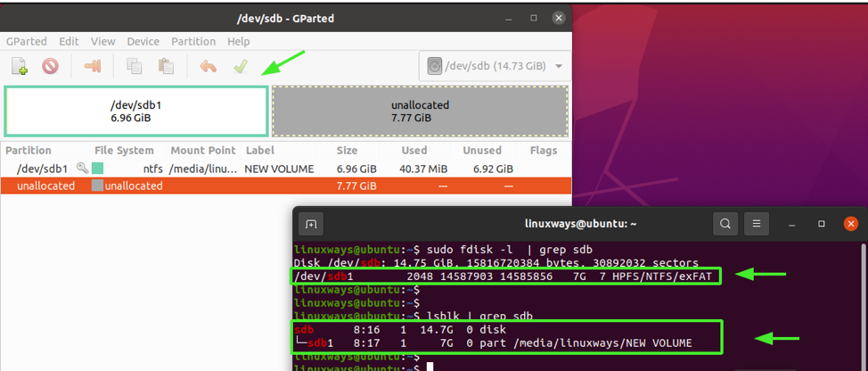The height and width of the screenshot is (371, 868).
Task: Sort by the Mount Point column header
Action: point(204,151)
